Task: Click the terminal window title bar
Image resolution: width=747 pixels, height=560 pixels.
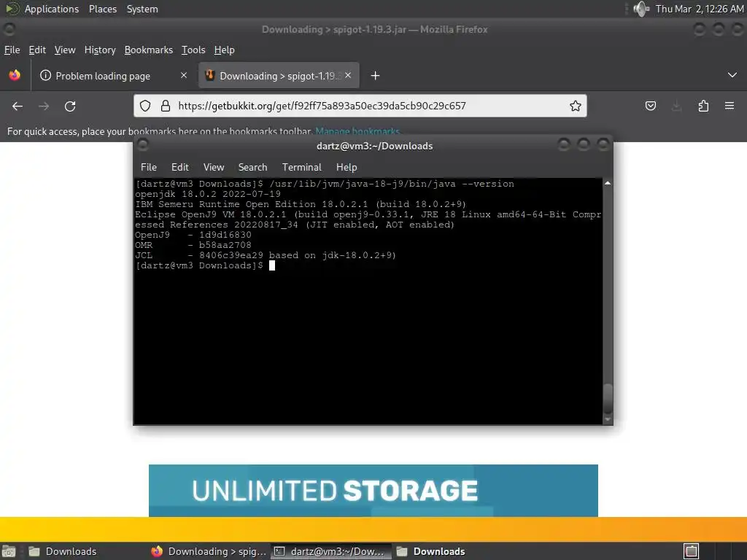Action: point(373,146)
